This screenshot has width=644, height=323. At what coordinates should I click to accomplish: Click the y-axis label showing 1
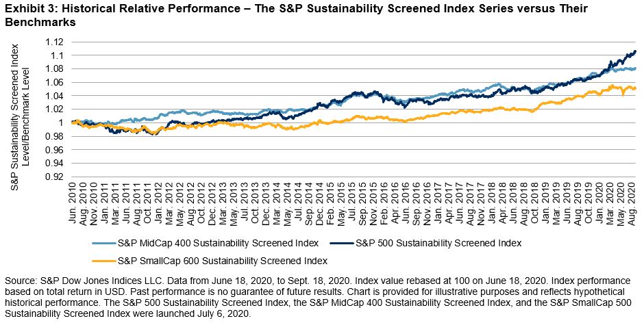[61, 122]
